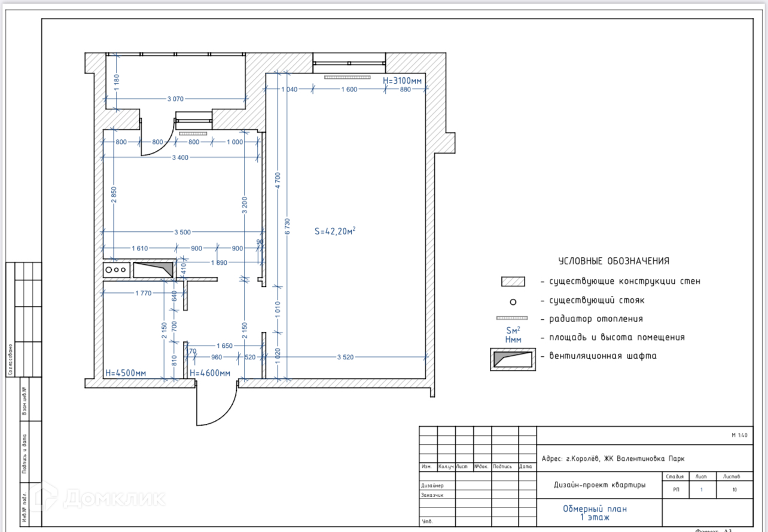Click the dimension value 1 890
The image size is (768, 532).
click(218, 263)
